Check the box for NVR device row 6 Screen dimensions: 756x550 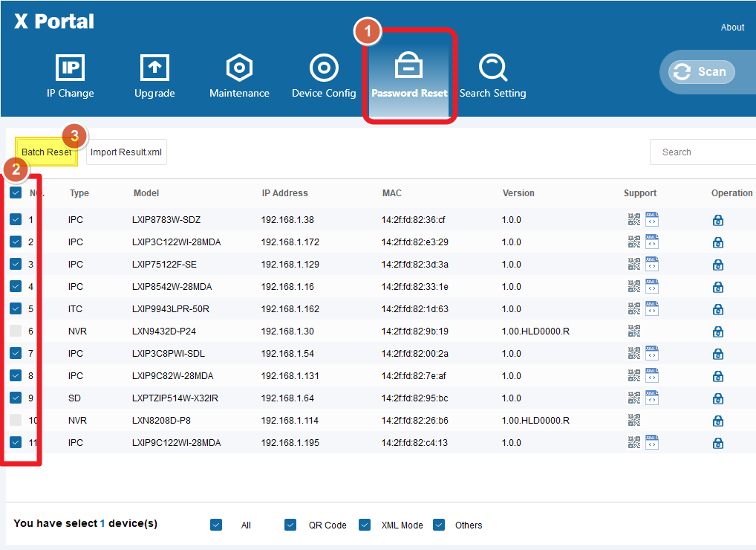point(16,331)
